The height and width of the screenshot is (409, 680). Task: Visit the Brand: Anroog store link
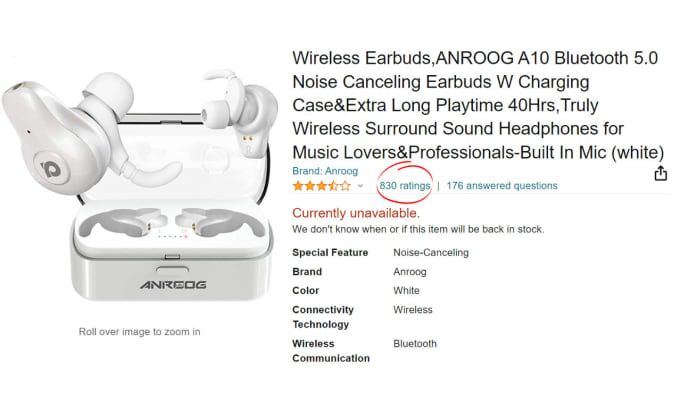pos(325,171)
